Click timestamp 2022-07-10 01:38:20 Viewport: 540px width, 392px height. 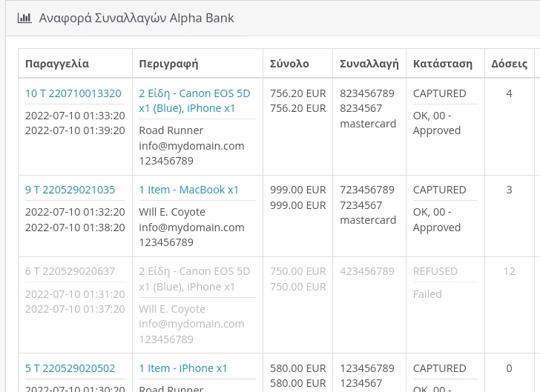(75, 227)
